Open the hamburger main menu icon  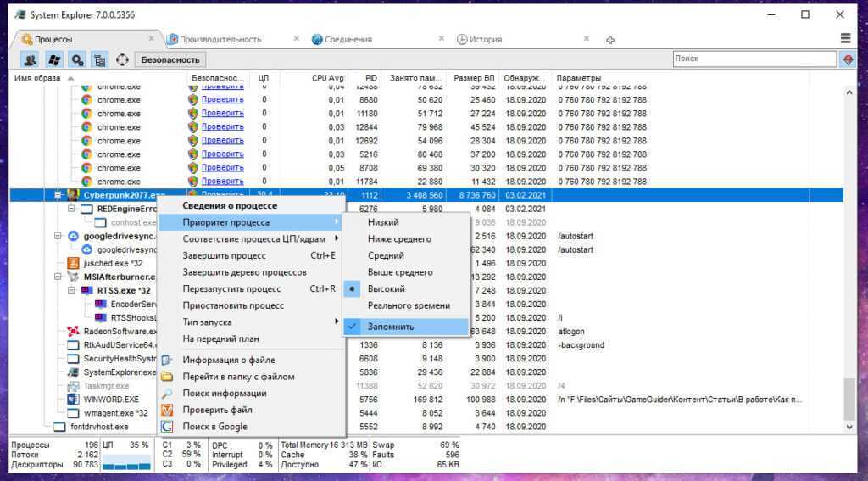845,39
